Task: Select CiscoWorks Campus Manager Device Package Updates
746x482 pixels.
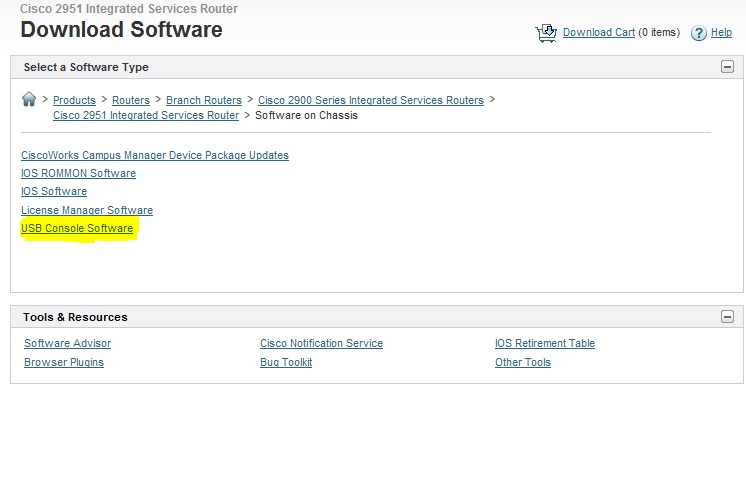Action: click(x=155, y=156)
